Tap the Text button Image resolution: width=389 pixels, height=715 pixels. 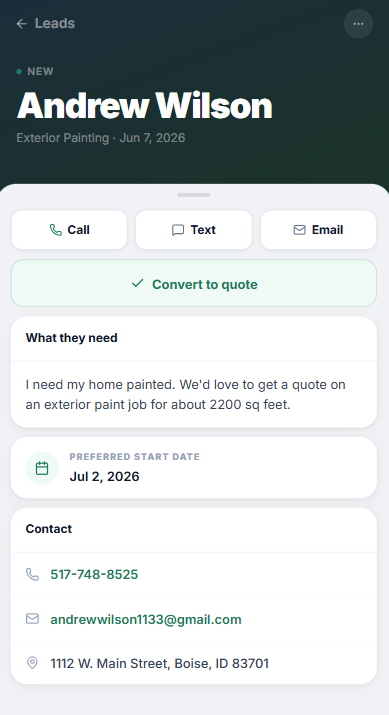click(x=194, y=230)
